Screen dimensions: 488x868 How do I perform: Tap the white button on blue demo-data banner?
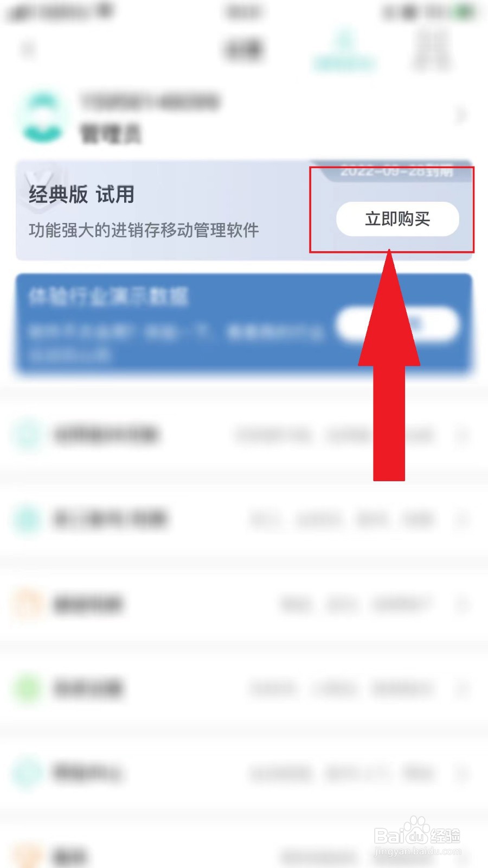[x=397, y=324]
